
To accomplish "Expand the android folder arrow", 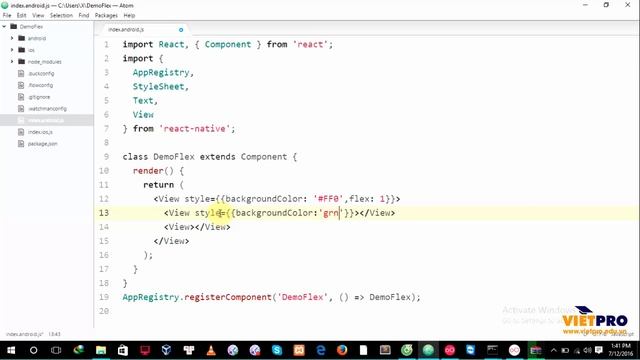I will (x=12, y=38).
